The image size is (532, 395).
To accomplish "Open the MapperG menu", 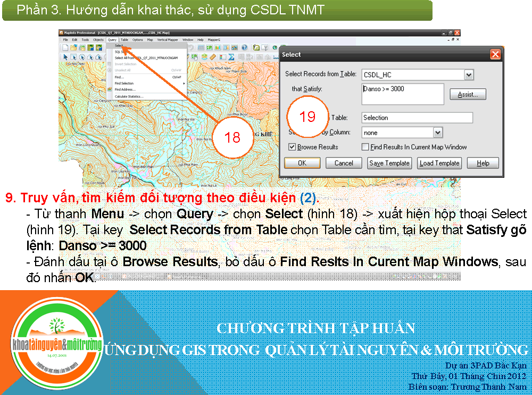I will click(214, 40).
